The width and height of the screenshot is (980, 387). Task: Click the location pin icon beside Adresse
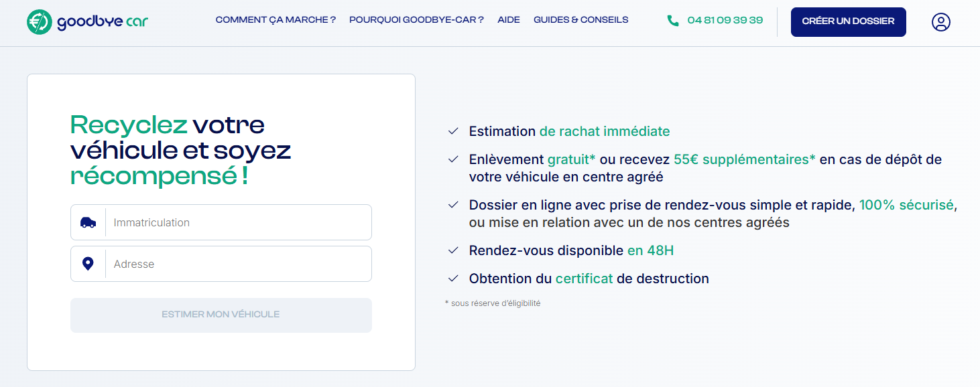(x=88, y=264)
